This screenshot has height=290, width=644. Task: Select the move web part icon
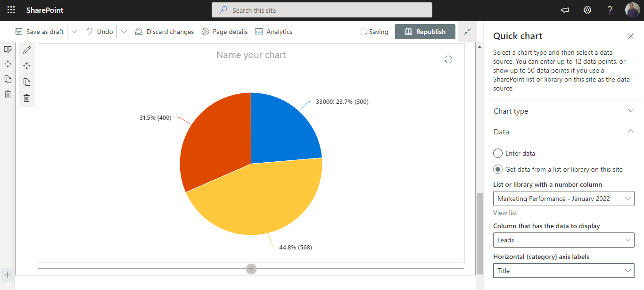pyautogui.click(x=27, y=66)
